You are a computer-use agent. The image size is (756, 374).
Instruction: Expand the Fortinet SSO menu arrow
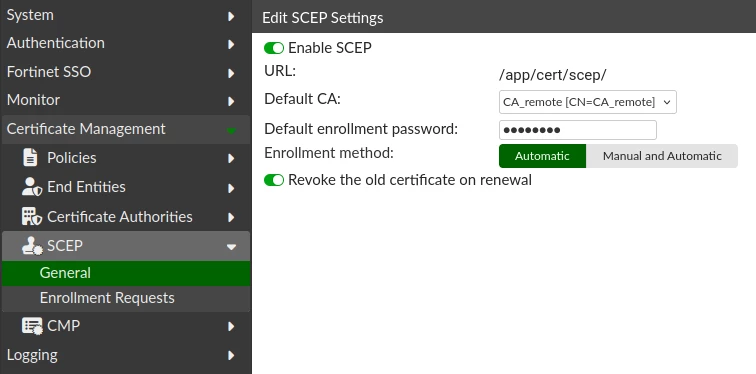point(231,73)
